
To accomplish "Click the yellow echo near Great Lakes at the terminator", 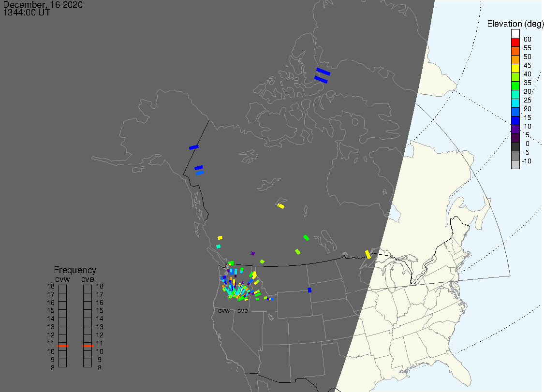I will pos(368,254).
